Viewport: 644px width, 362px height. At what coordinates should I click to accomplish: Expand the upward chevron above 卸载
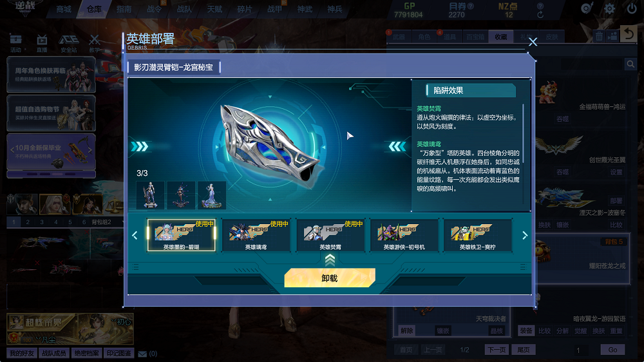coord(330,260)
